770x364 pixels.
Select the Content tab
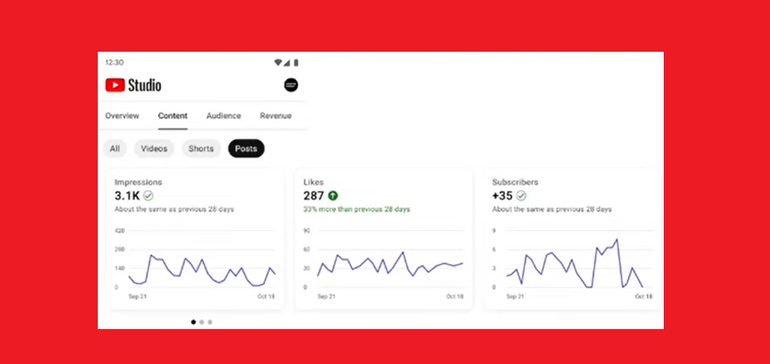pos(172,116)
